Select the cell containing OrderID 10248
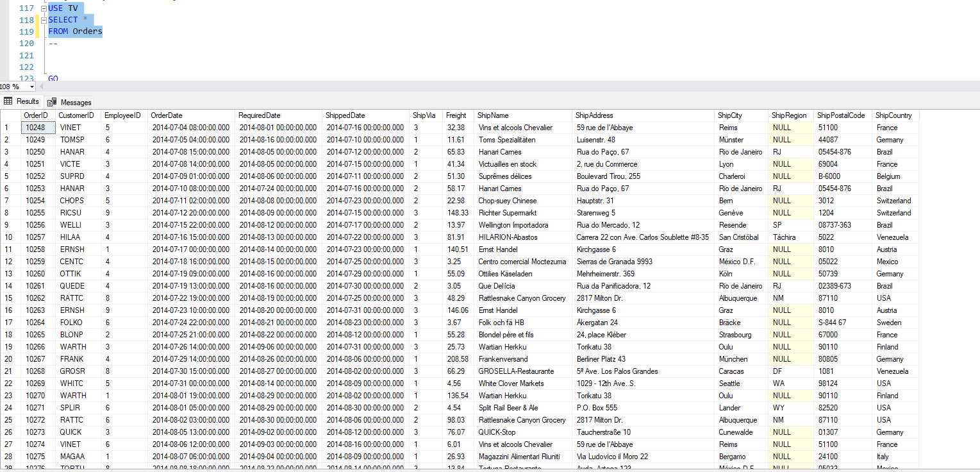The height and width of the screenshot is (472, 980). click(36, 128)
